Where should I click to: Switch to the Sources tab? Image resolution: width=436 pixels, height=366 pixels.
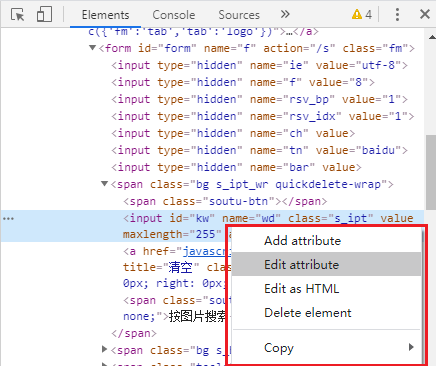[x=239, y=15]
